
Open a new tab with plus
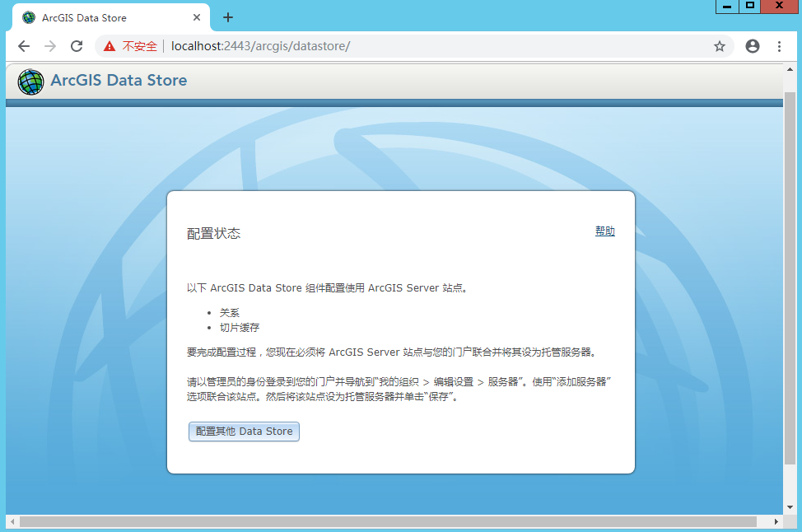point(228,17)
